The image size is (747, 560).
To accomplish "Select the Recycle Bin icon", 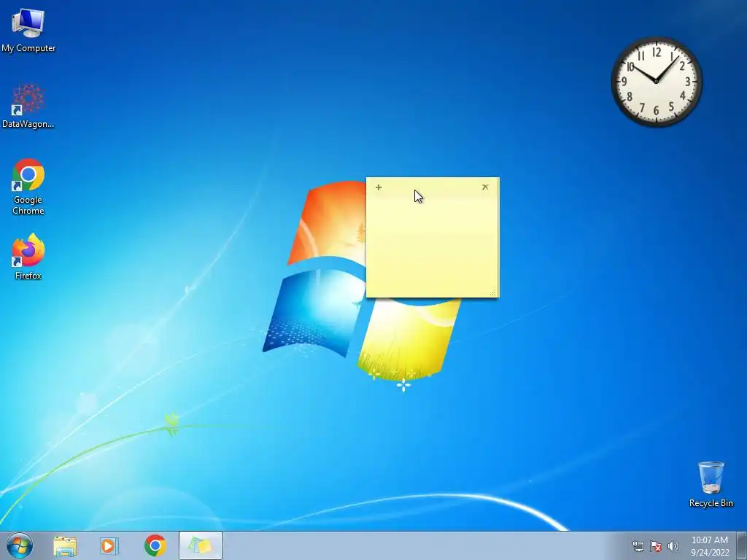I will [x=711, y=484].
